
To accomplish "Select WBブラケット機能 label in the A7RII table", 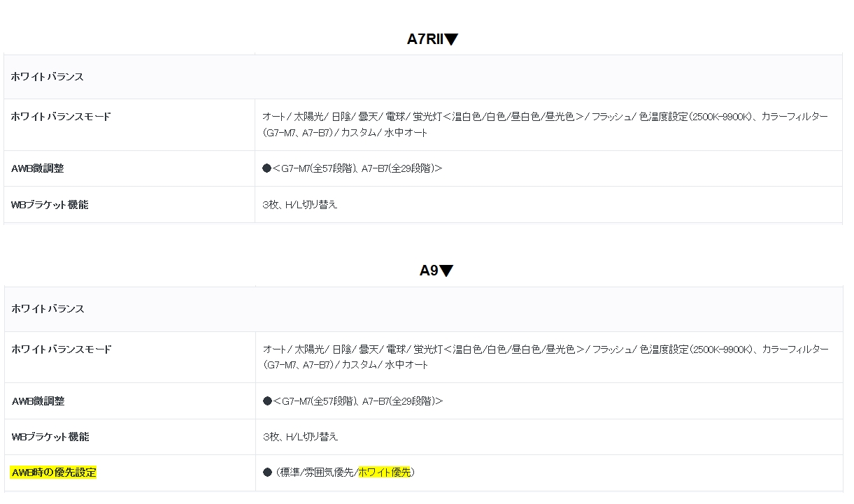I will tap(50, 205).
